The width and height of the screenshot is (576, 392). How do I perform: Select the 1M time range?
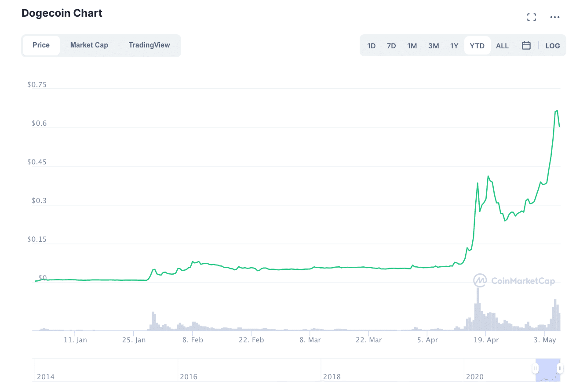412,46
